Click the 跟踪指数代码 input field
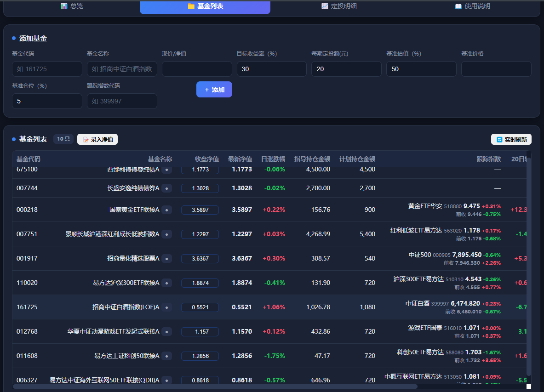This screenshot has width=544, height=392. (x=122, y=101)
